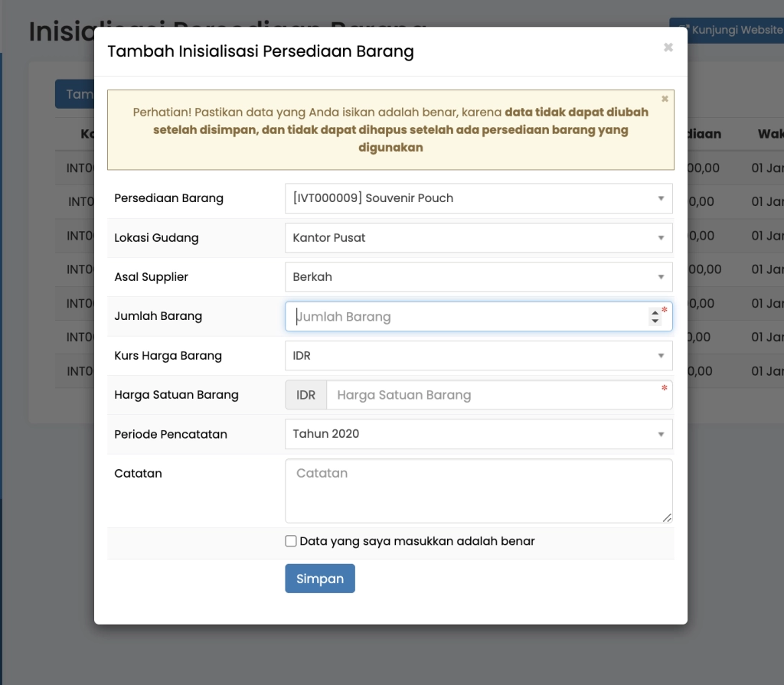Screen dimensions: 784x685
Task: Click the IDR prefix beside the price input
Action: pyautogui.click(x=305, y=396)
